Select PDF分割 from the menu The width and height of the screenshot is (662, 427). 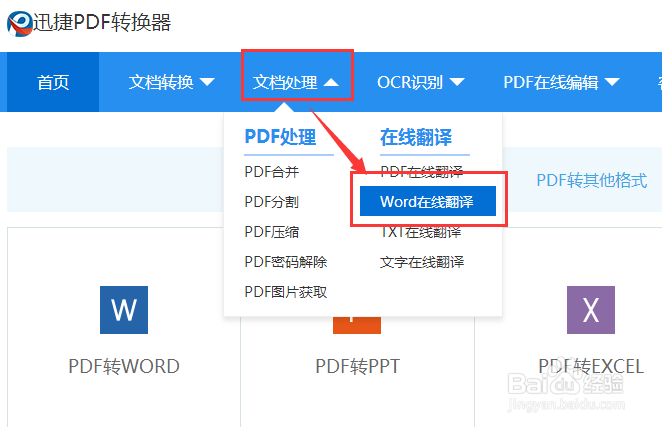click(x=271, y=201)
